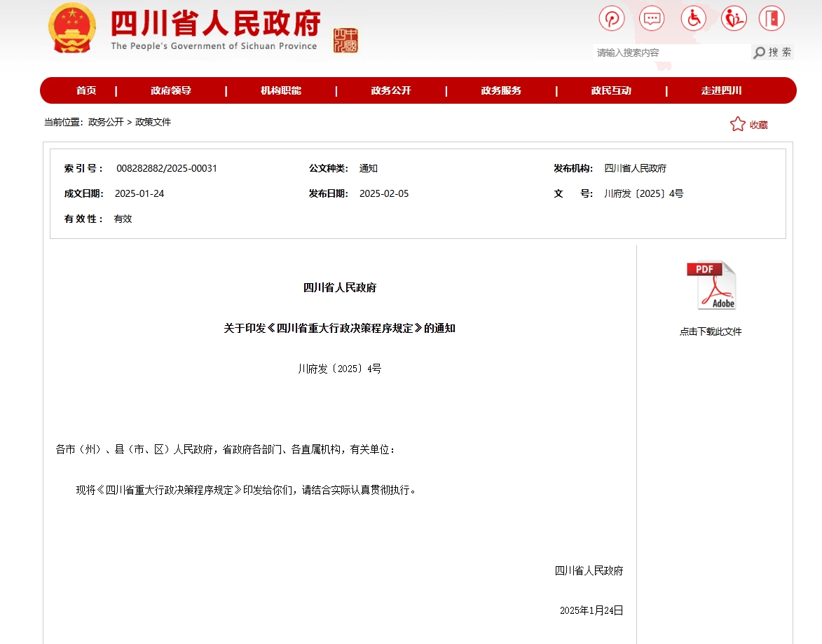Click the circular P-shaped icon in header
Screen dimensions: 822x644
(611, 18)
